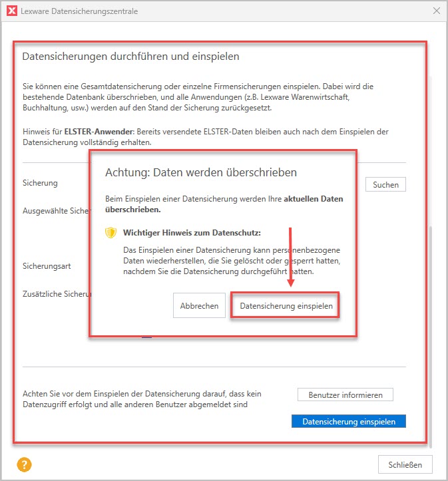The width and height of the screenshot is (448, 481).
Task: Close the Datensicherungszentrale window with X
Action: pos(437,11)
